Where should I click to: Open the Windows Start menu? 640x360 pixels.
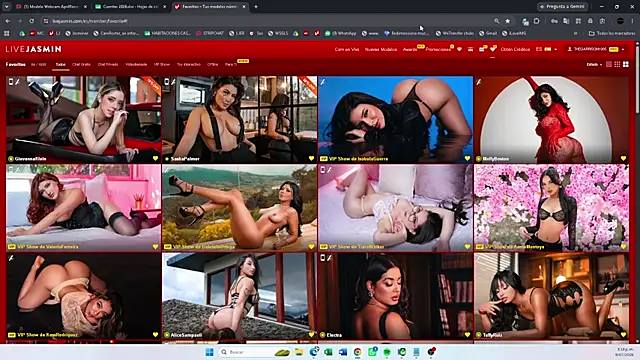pos(209,352)
